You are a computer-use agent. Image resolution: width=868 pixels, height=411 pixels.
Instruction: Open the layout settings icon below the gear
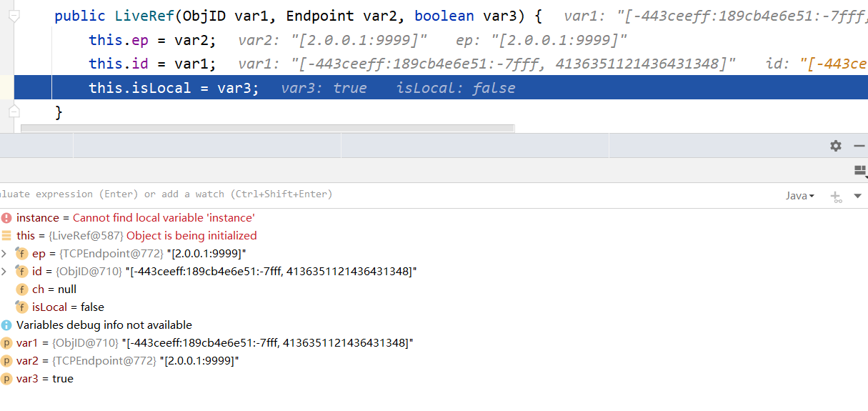tap(860, 170)
